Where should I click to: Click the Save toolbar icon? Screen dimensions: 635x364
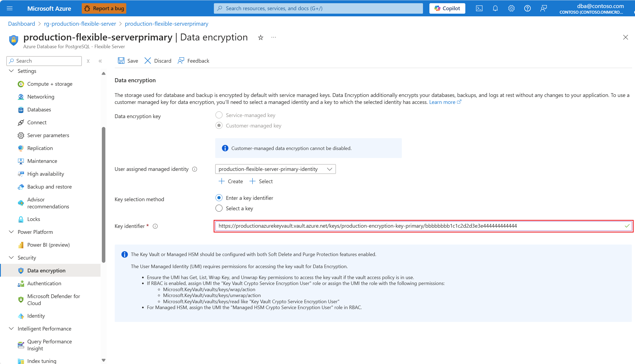121,61
